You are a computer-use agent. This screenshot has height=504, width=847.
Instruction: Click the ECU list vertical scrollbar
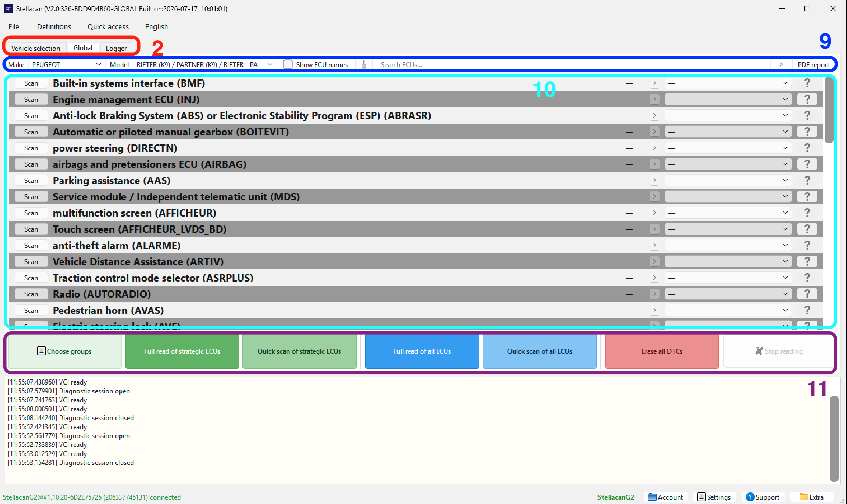click(x=829, y=110)
